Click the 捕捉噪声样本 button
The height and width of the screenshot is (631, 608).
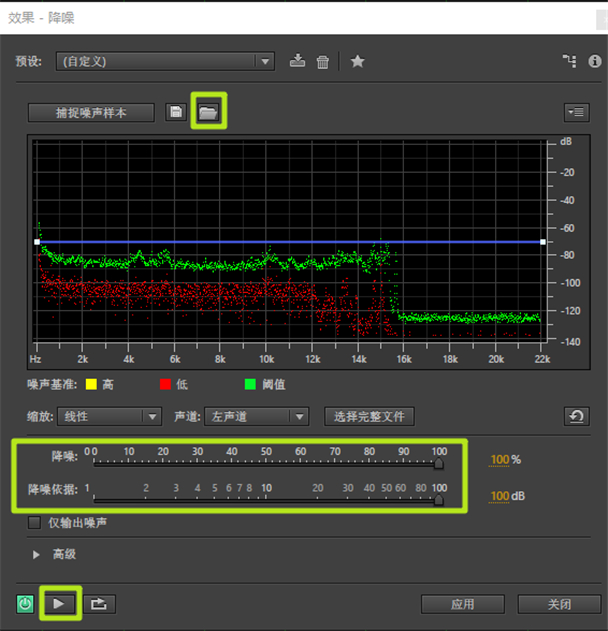[91, 113]
